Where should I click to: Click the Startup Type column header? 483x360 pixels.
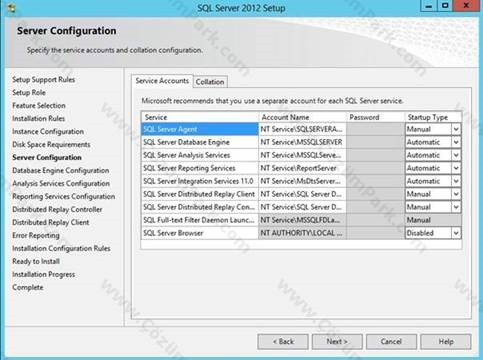(433, 117)
